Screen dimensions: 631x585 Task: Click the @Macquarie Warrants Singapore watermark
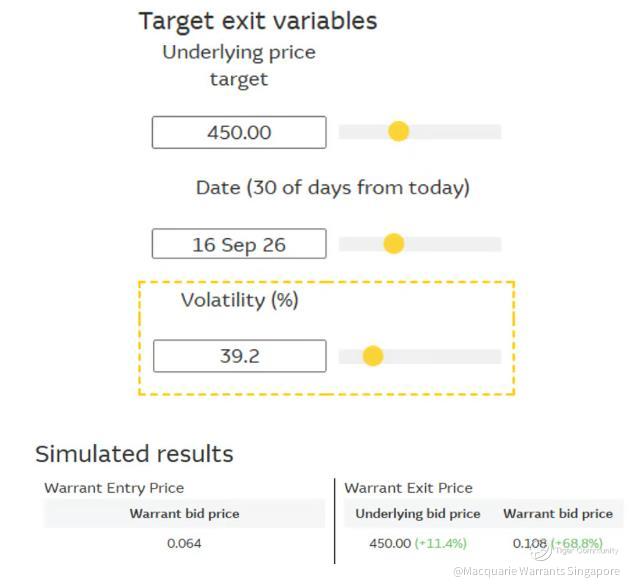[x=536, y=571]
